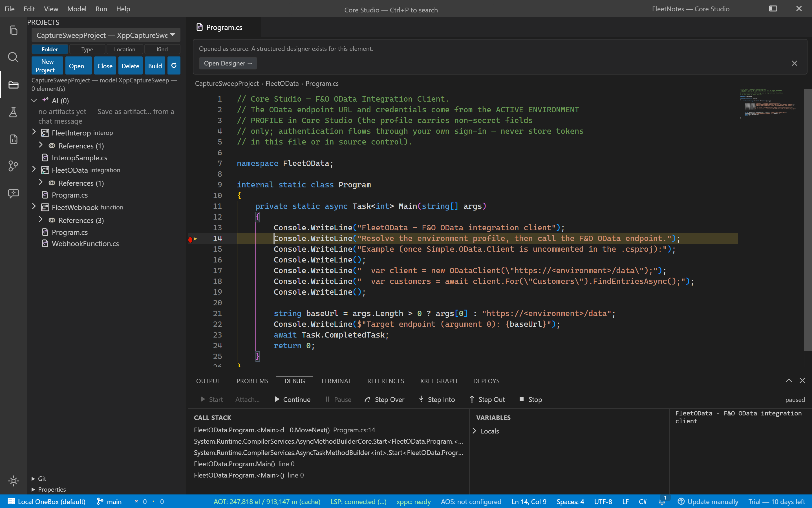
Task: Click the New Project... button
Action: pos(47,65)
